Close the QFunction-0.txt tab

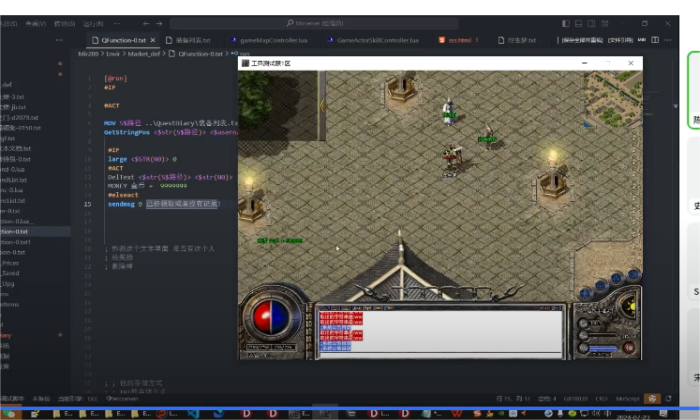pyautogui.click(x=153, y=40)
